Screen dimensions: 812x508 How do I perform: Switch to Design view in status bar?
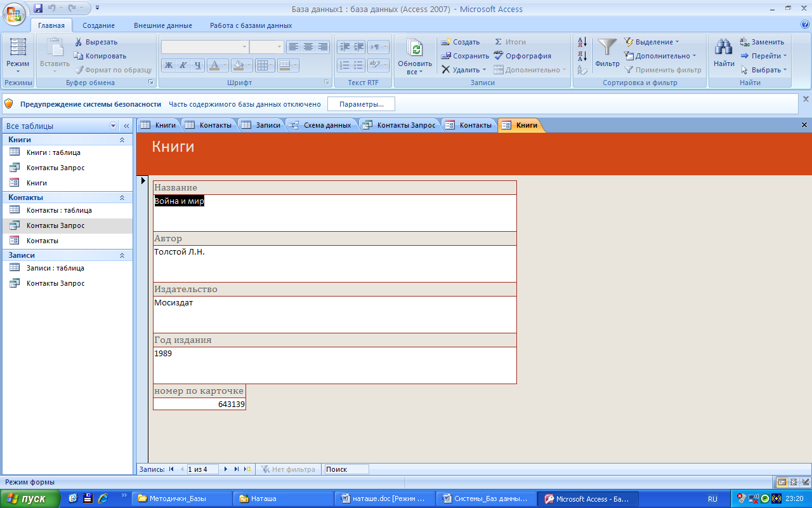click(x=805, y=482)
